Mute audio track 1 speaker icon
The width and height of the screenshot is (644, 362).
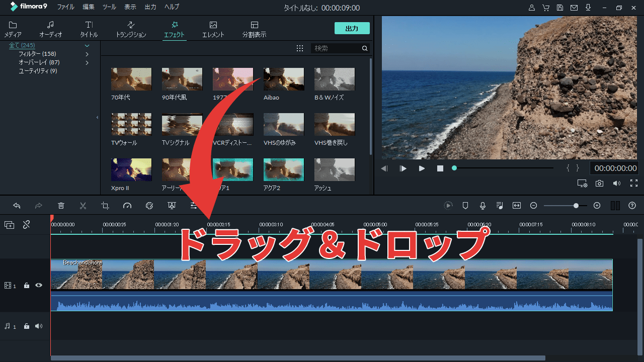click(x=39, y=326)
